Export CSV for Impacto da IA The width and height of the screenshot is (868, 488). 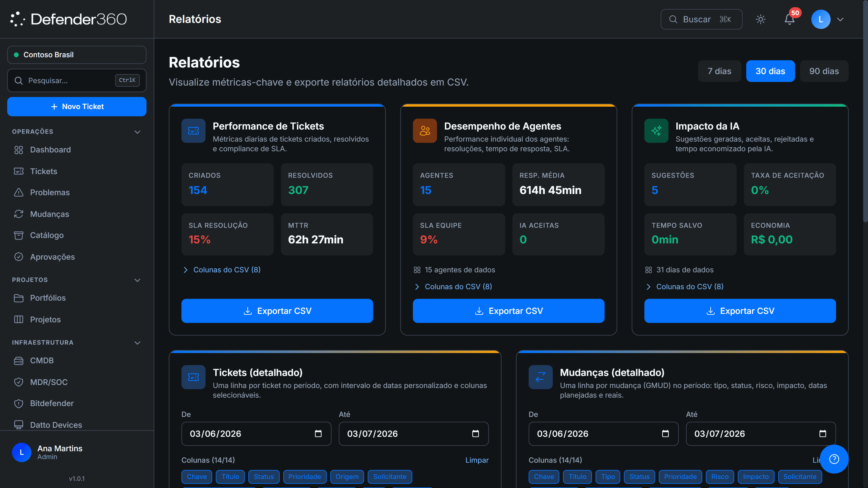(740, 311)
